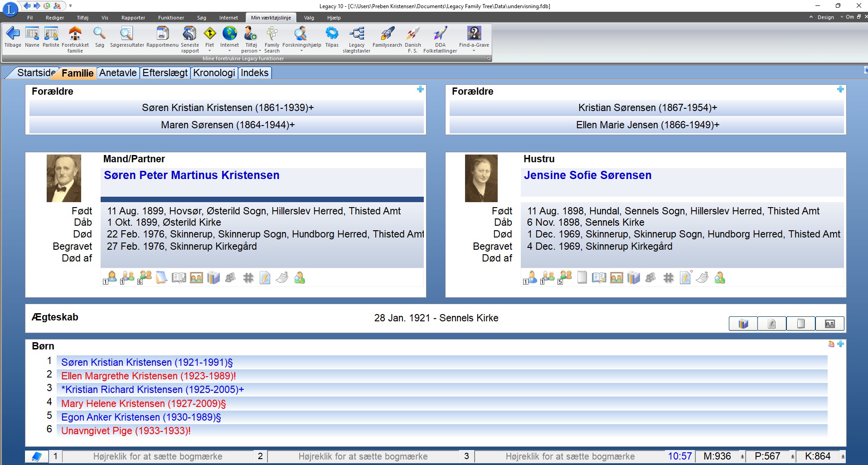Click the M:936 stepper control

[x=742, y=456]
